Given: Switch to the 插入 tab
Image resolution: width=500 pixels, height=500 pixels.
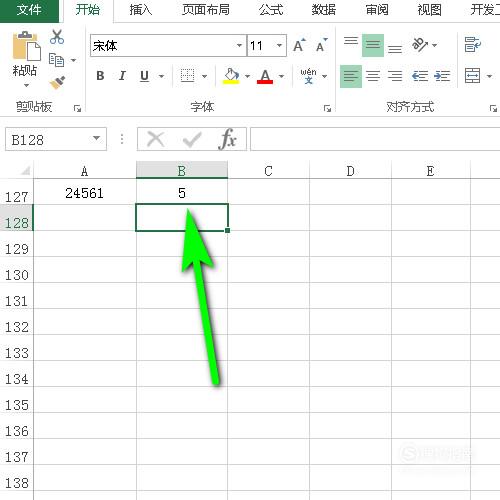Looking at the screenshot, I should [x=141, y=10].
